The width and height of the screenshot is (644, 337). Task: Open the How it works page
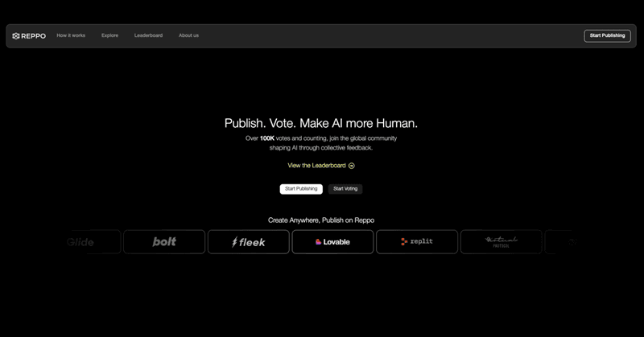(x=71, y=35)
